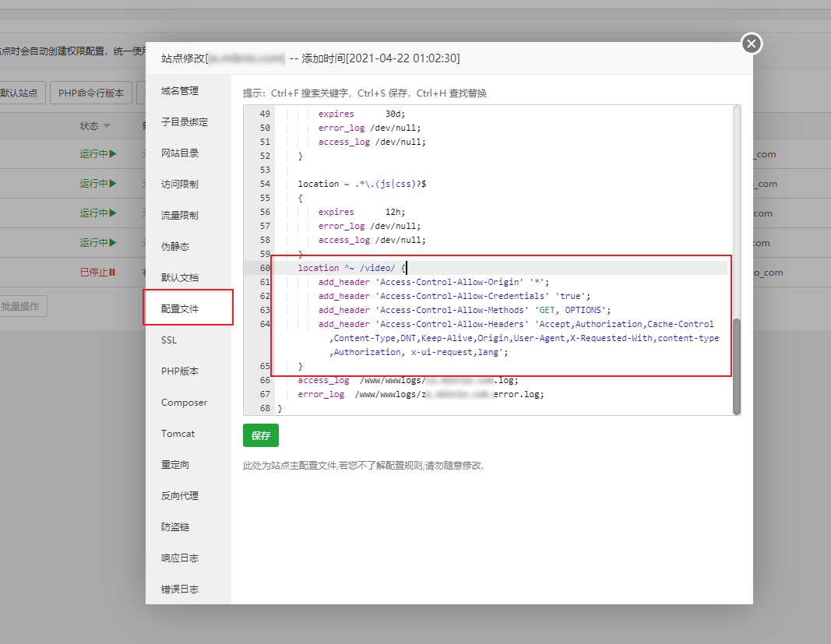Screen dimensions: 831x644
Task: Click line 58 access_log /dev/null
Action: [x=372, y=240]
